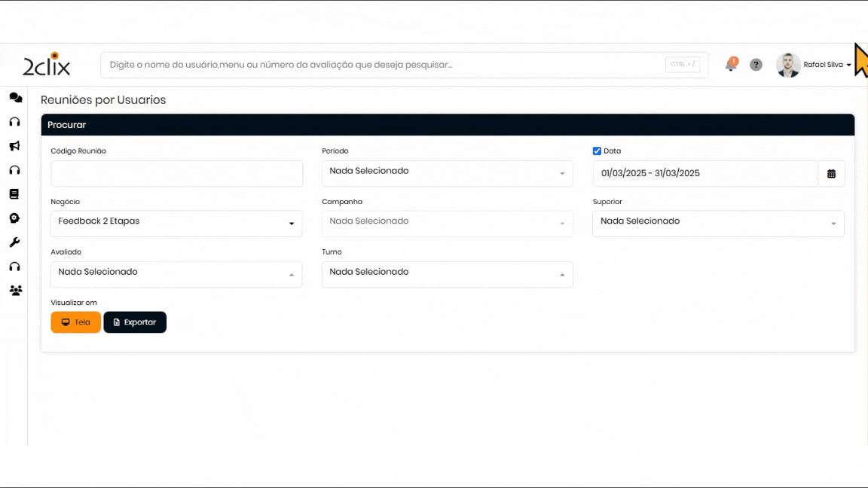
Task: Click the orange Tela button
Action: pyautogui.click(x=75, y=322)
